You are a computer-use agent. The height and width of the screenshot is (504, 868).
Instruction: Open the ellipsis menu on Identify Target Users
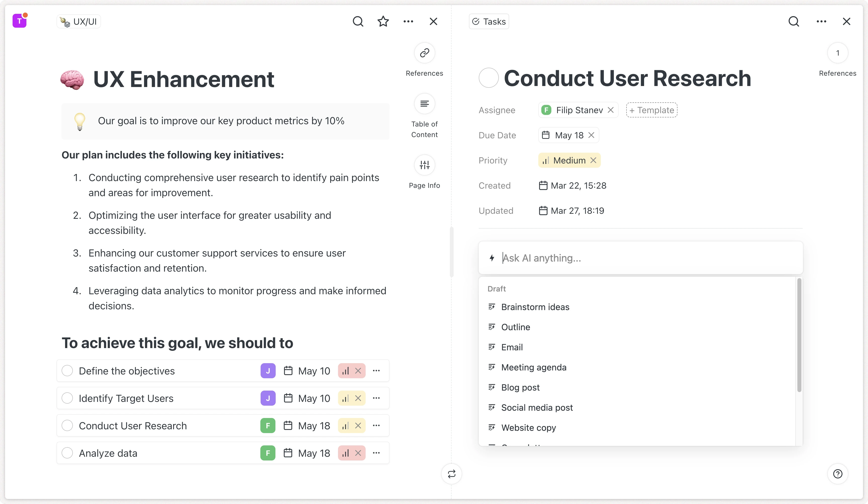click(376, 398)
